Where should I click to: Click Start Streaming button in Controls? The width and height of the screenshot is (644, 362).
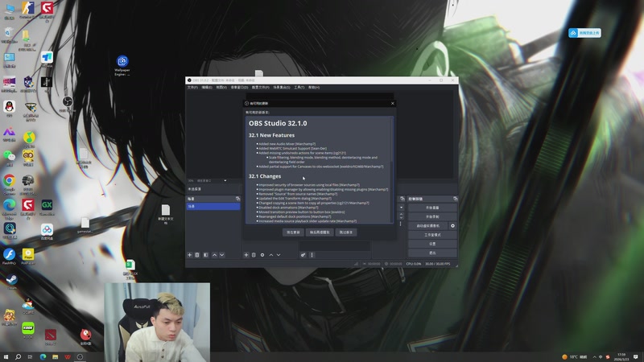pyautogui.click(x=432, y=208)
